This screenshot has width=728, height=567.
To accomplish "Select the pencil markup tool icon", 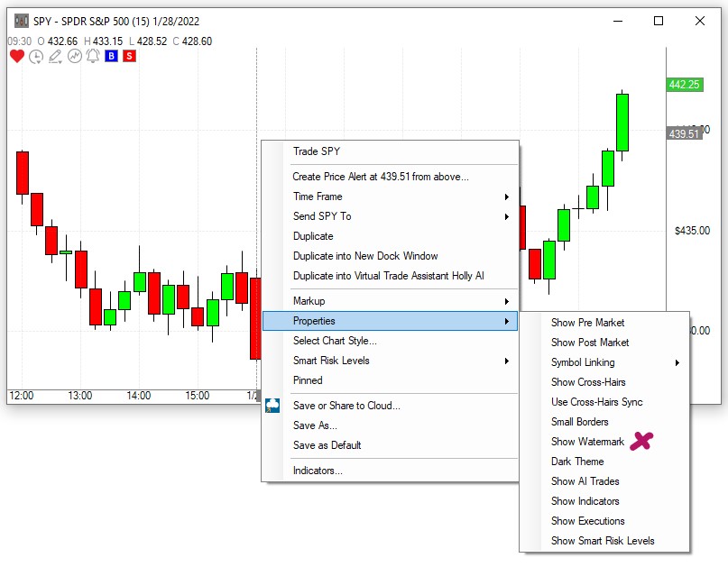I will coord(55,56).
